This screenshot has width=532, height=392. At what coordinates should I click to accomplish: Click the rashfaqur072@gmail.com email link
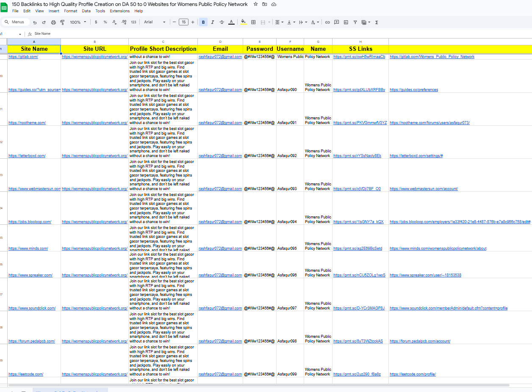(x=220, y=56)
